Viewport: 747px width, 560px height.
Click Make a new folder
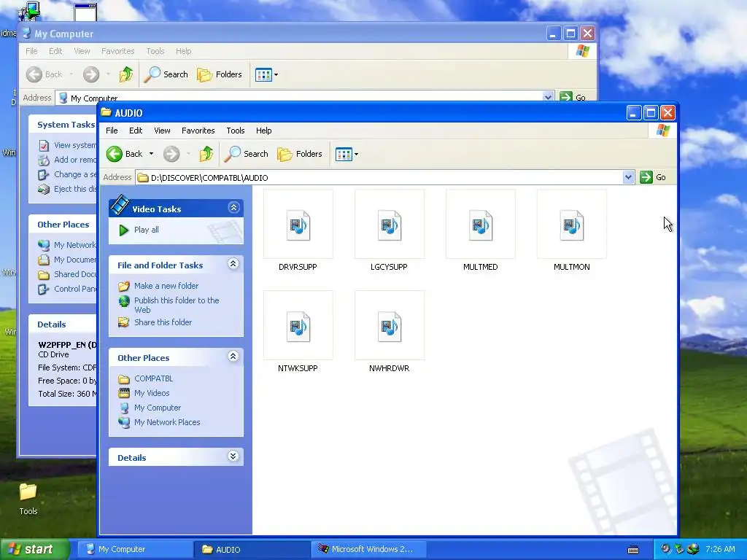166,286
